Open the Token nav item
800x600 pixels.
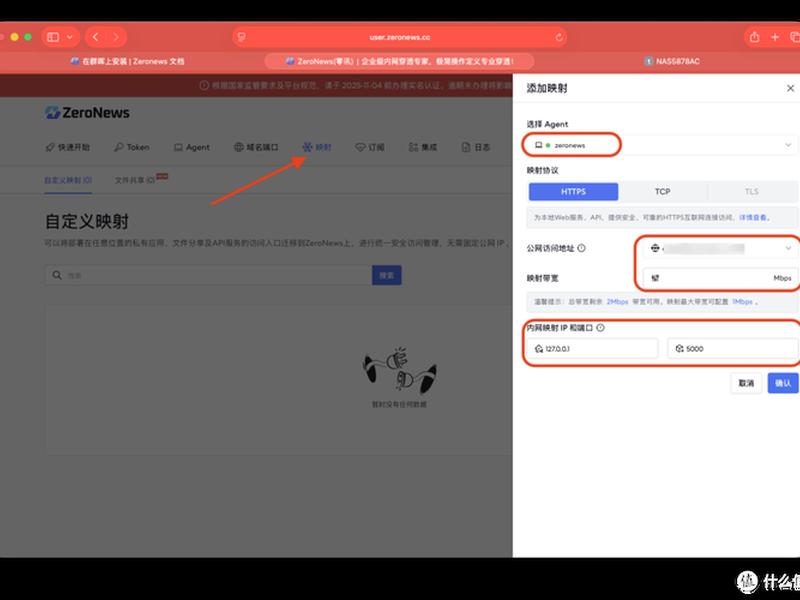point(132,147)
